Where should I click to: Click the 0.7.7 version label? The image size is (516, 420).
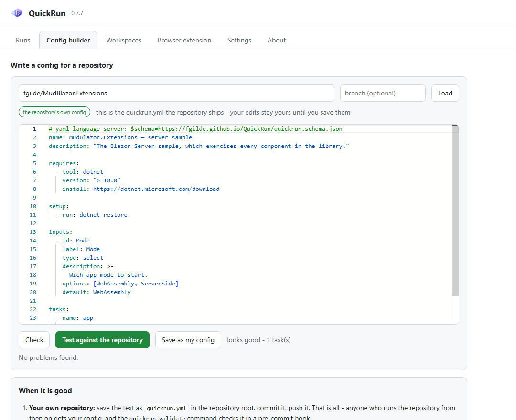point(77,13)
